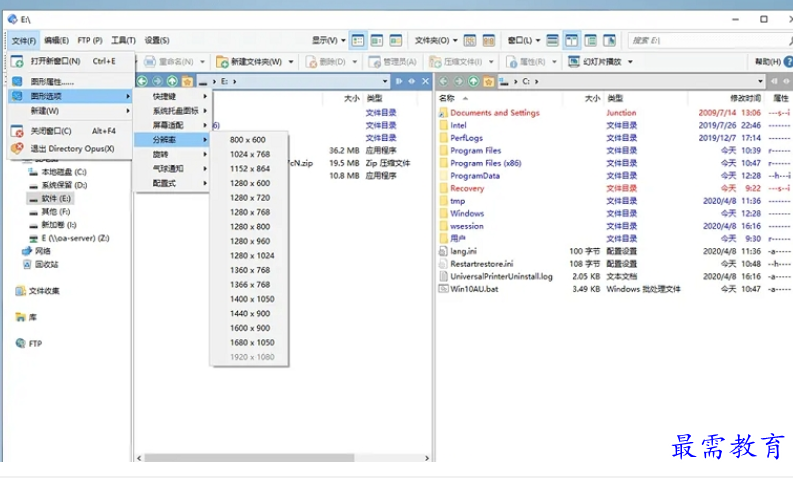
Task: Pick the 1280 x 720 resolution
Action: coord(249,198)
